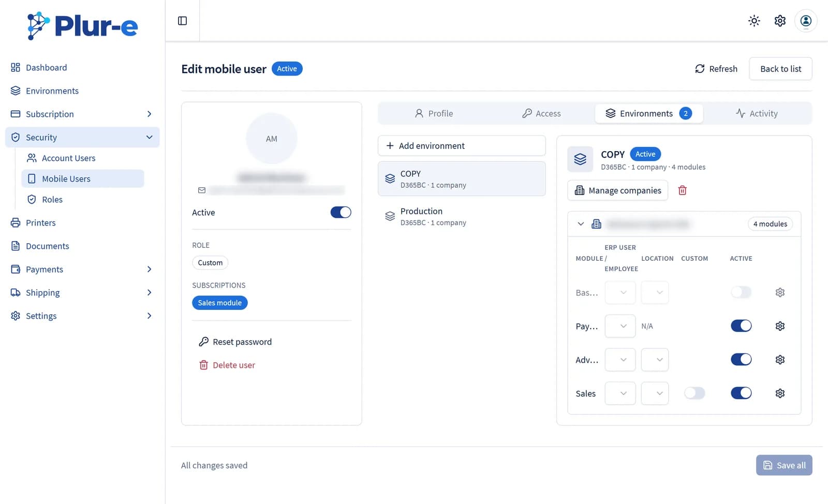Expand the Subscription sidebar menu
Screen dimensions: 828x504
(83, 114)
